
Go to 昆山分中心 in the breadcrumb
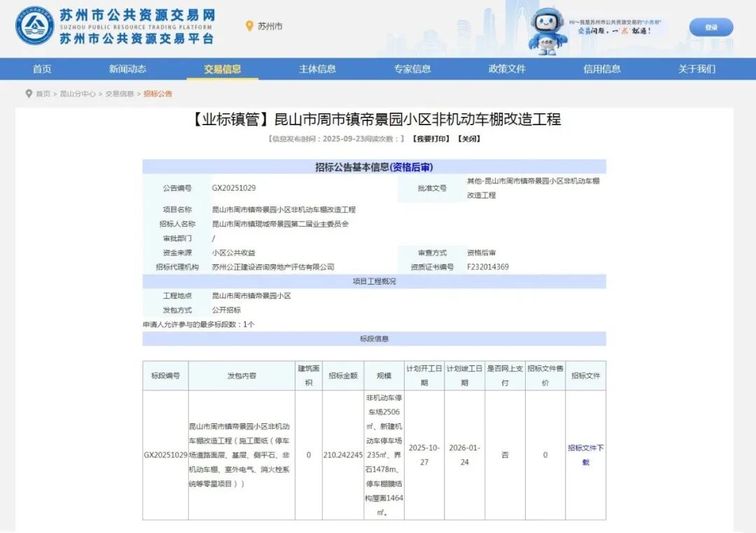click(x=78, y=94)
